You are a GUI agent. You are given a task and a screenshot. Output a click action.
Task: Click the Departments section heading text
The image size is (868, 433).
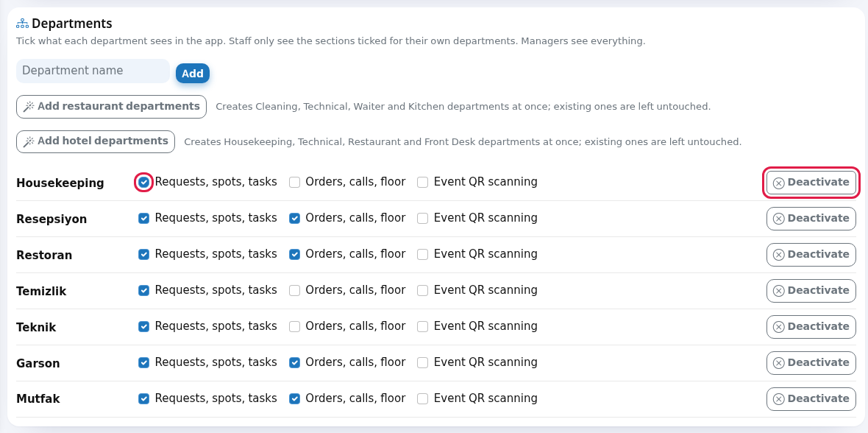coord(72,24)
